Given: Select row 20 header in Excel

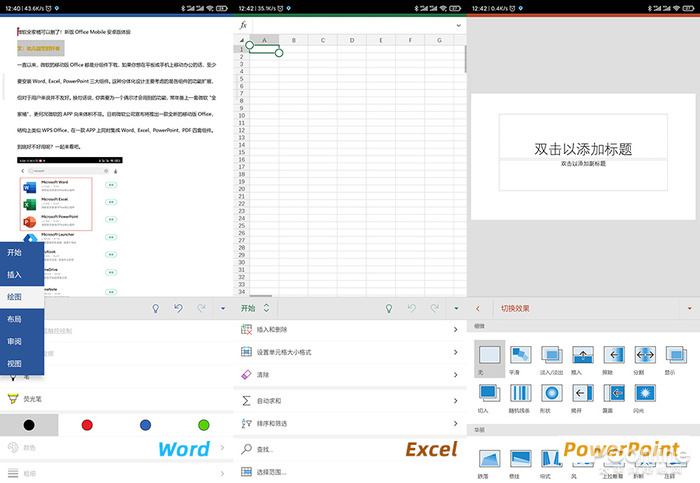Looking at the screenshot, I should pyautogui.click(x=242, y=189).
